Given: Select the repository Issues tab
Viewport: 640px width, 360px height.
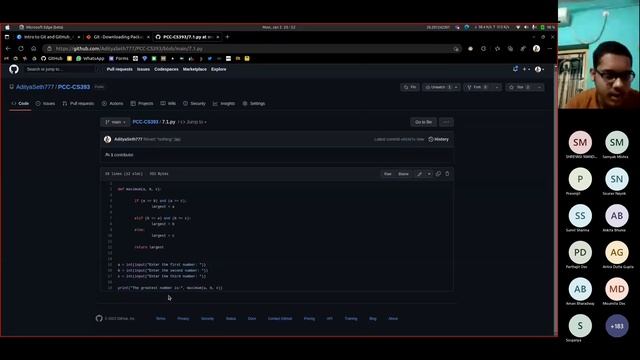Looking at the screenshot, I should [x=45, y=104].
